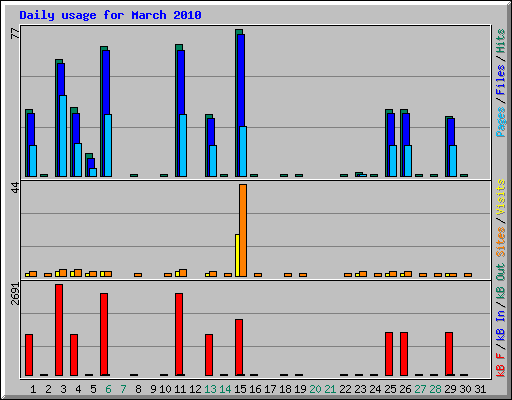Click the light-blue Pages bar for day 29
This screenshot has width=512, height=400.
click(x=453, y=161)
